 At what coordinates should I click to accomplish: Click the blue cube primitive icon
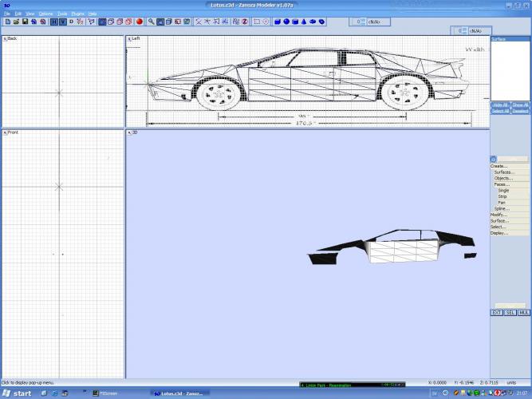click(277, 22)
